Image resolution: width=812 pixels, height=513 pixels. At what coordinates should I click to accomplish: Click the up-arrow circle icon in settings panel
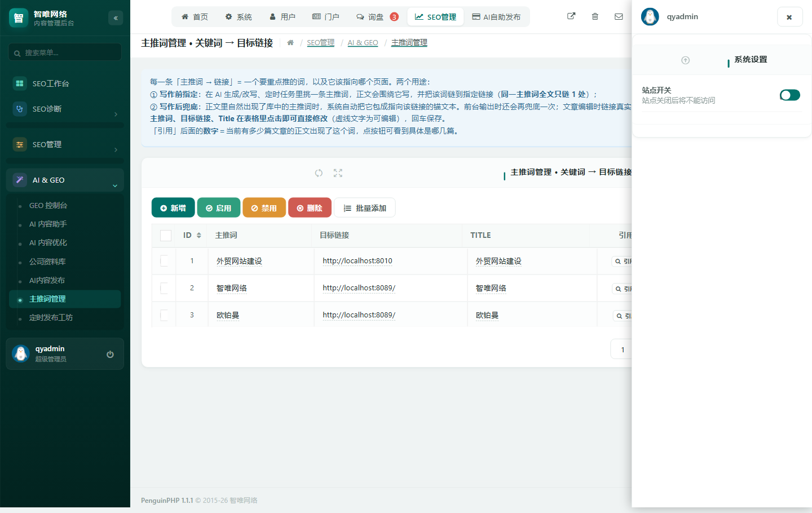686,60
